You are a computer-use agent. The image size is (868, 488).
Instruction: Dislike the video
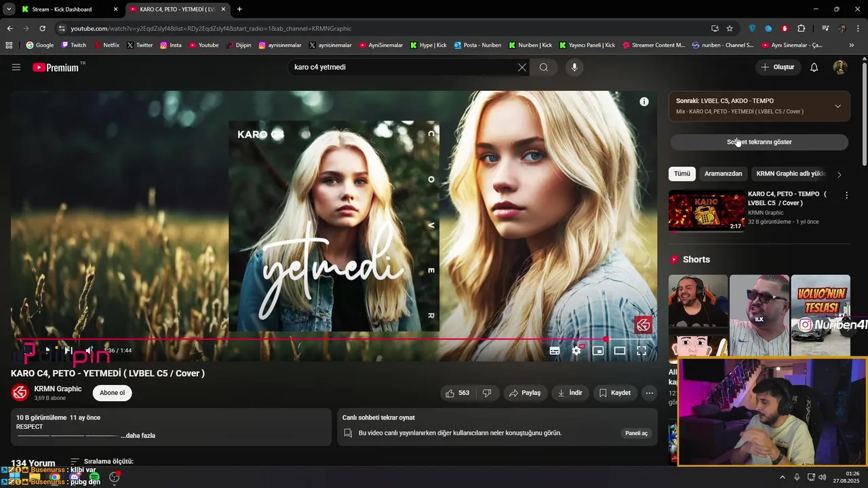pos(487,393)
